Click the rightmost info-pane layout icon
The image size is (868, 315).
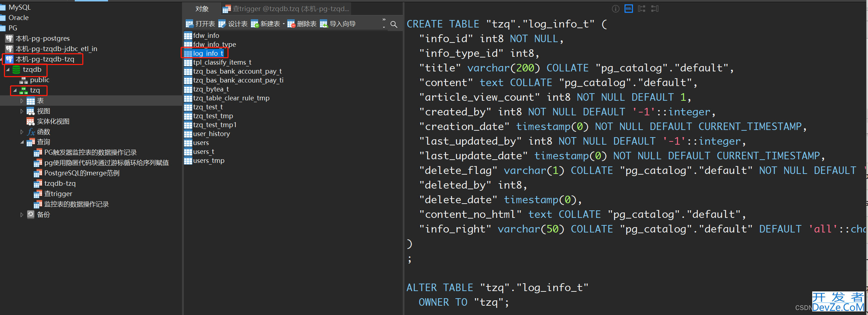655,9
